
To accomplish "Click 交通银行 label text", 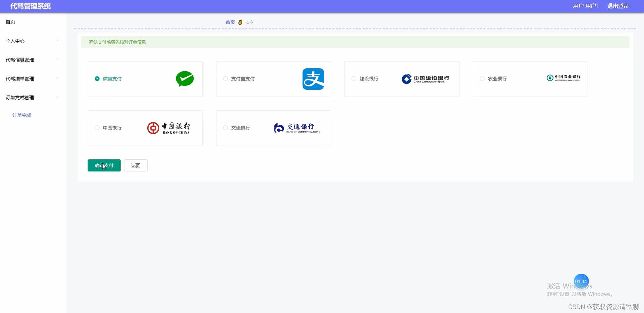I will coord(240,128).
